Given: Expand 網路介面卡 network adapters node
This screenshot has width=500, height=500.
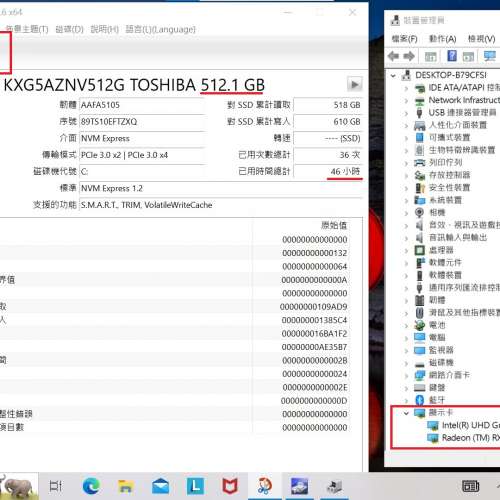Looking at the screenshot, I should pos(406,376).
